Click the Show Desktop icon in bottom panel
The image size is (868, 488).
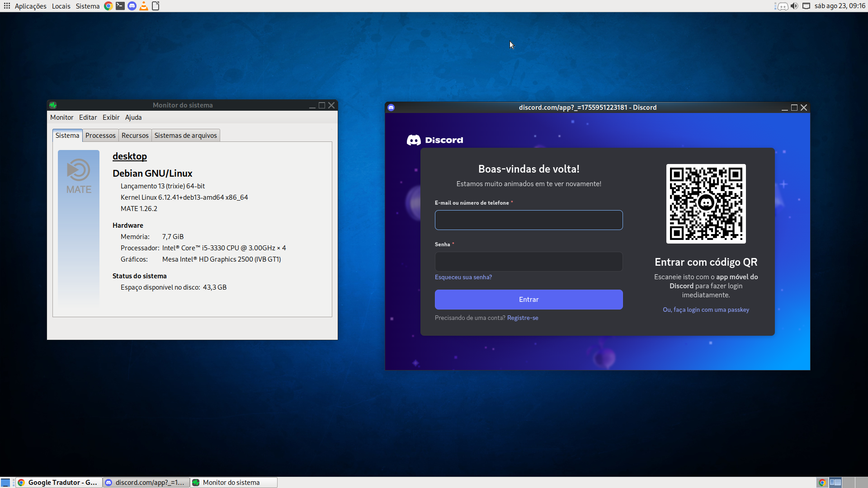click(5, 483)
